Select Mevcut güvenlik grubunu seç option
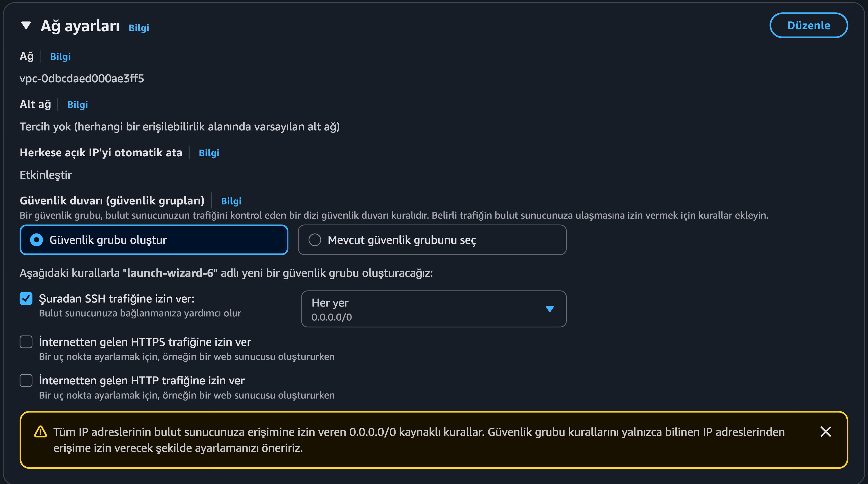This screenshot has height=484, width=868. pyautogui.click(x=315, y=240)
